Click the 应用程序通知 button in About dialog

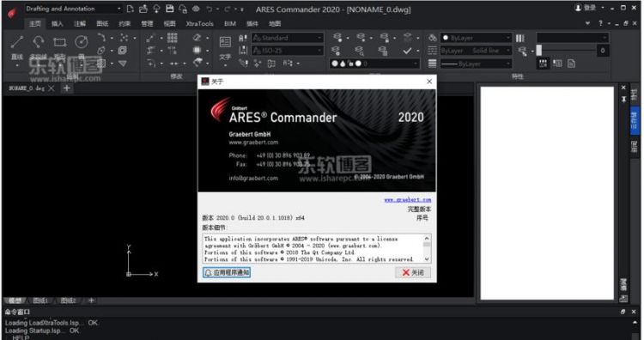[x=227, y=272]
